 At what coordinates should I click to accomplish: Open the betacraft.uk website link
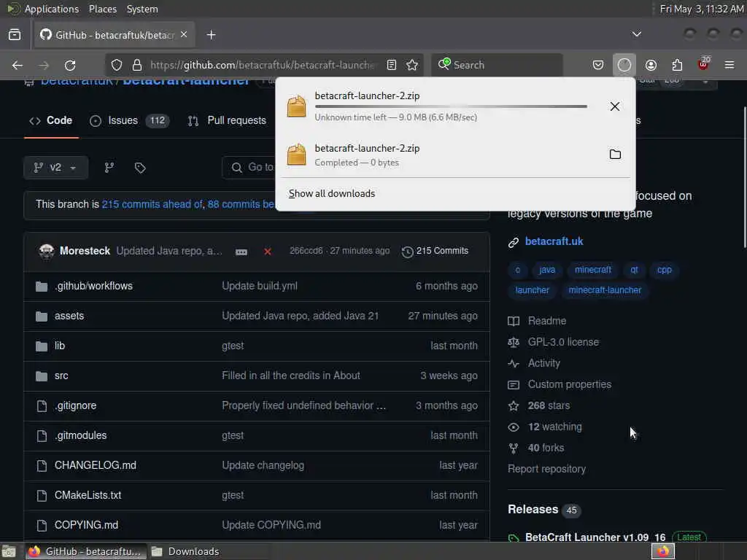(554, 241)
